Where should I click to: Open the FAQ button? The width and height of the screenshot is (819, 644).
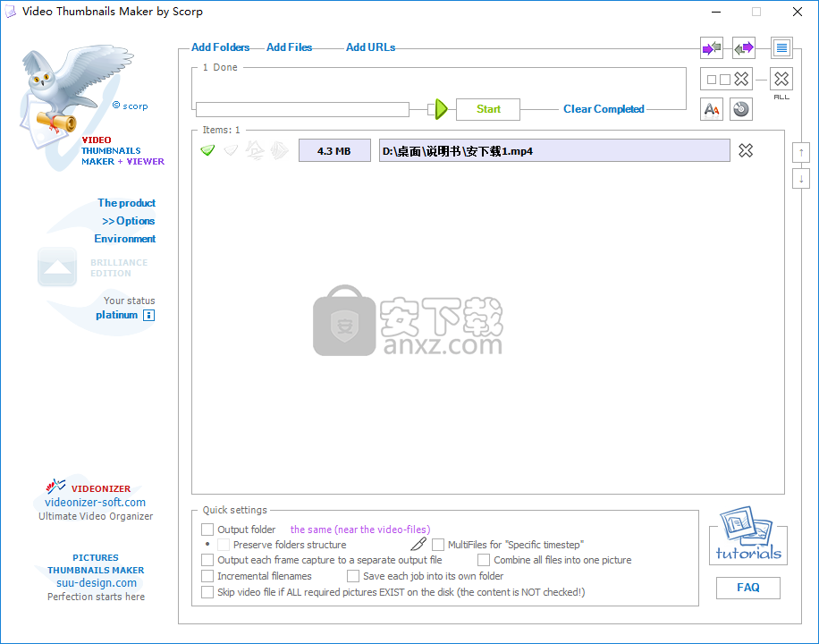click(x=748, y=588)
